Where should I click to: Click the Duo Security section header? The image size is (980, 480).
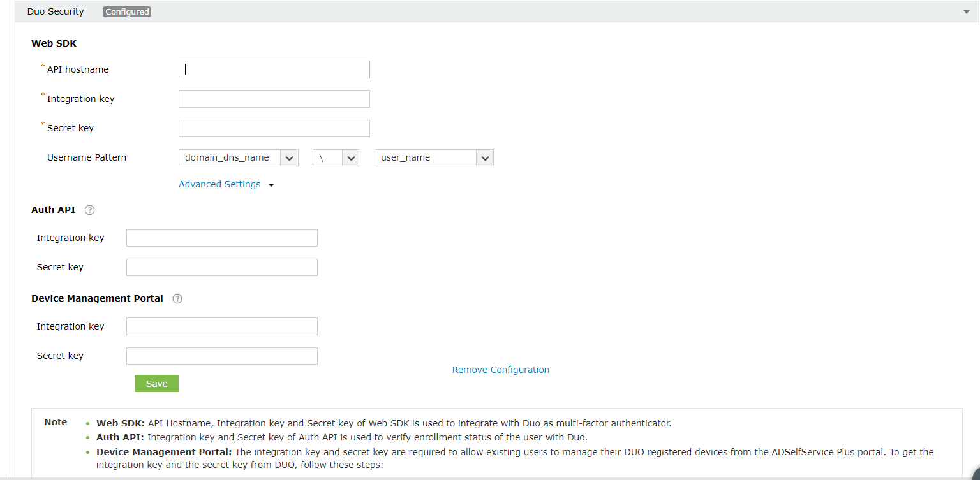pyautogui.click(x=56, y=11)
